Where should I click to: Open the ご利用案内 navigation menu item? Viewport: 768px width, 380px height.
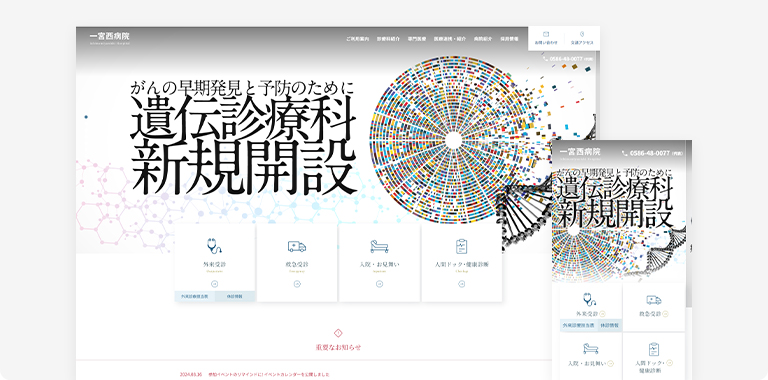click(x=358, y=38)
